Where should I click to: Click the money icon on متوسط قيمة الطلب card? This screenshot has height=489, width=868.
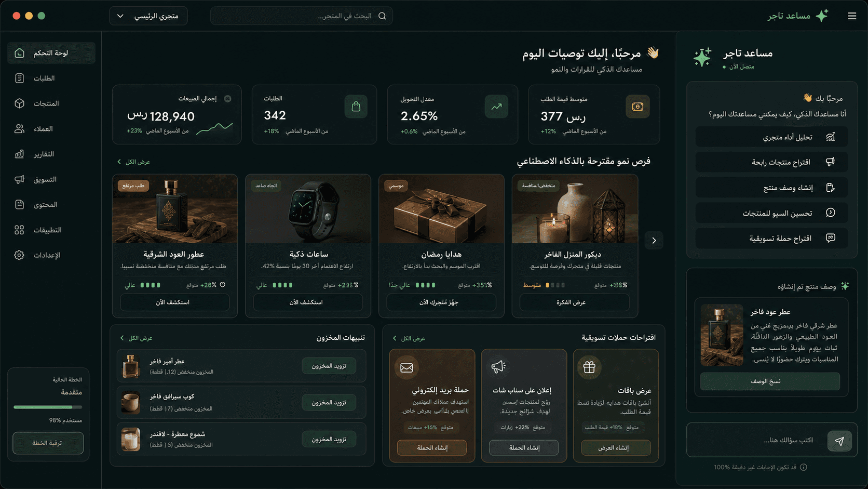point(638,107)
